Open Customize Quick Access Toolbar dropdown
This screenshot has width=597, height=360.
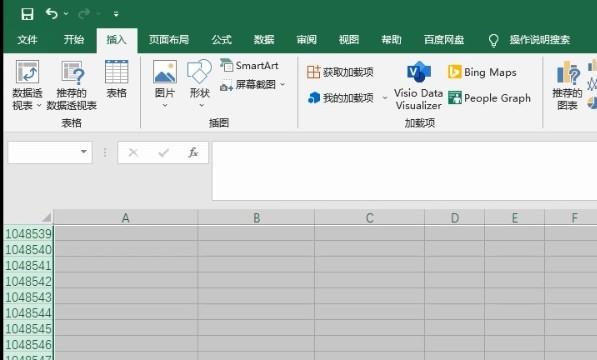(116, 14)
